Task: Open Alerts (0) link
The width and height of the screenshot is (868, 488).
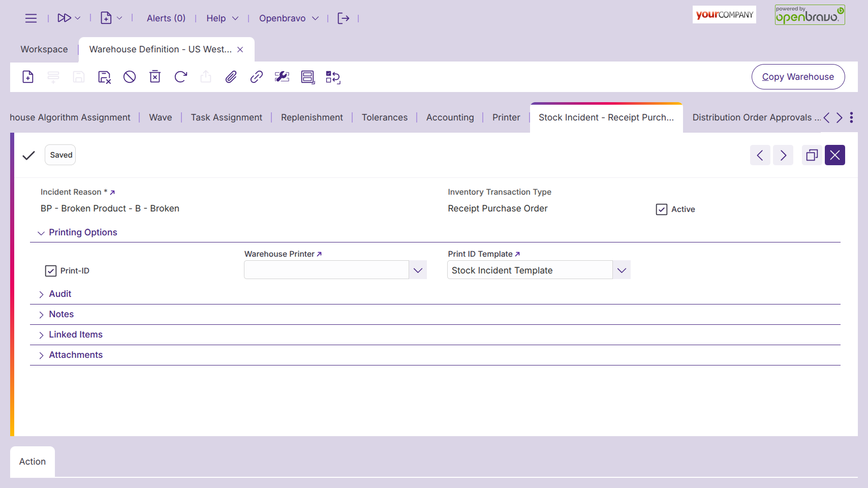Action: pyautogui.click(x=166, y=18)
